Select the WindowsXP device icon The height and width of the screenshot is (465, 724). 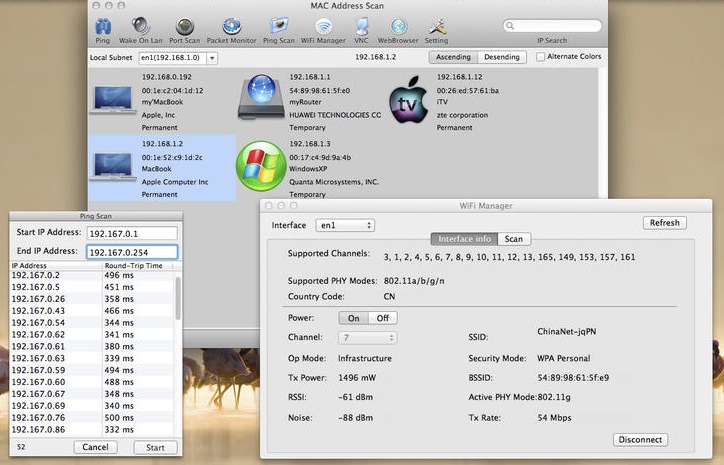click(x=261, y=166)
